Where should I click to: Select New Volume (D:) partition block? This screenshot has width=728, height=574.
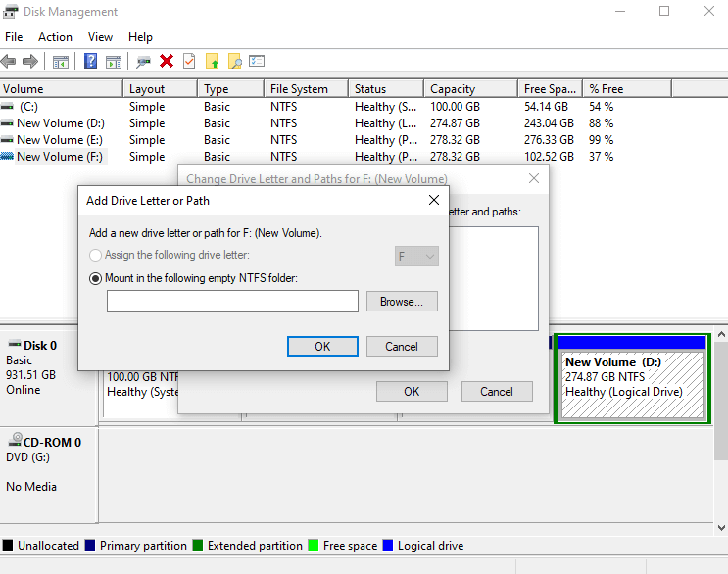(632, 378)
